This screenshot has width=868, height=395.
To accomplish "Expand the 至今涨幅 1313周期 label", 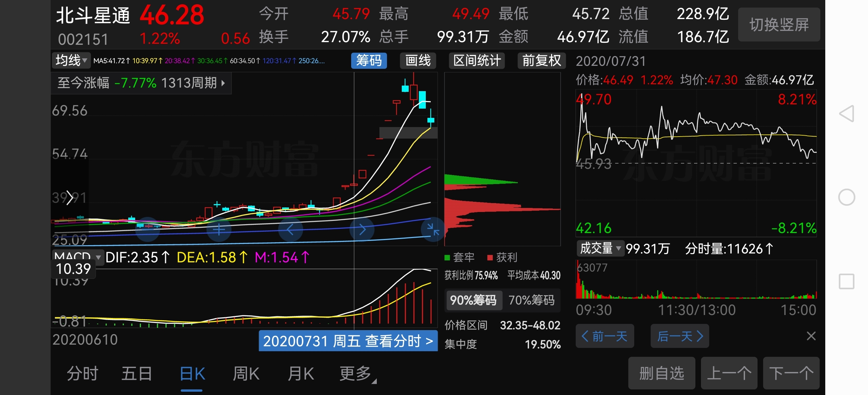I will (x=141, y=83).
